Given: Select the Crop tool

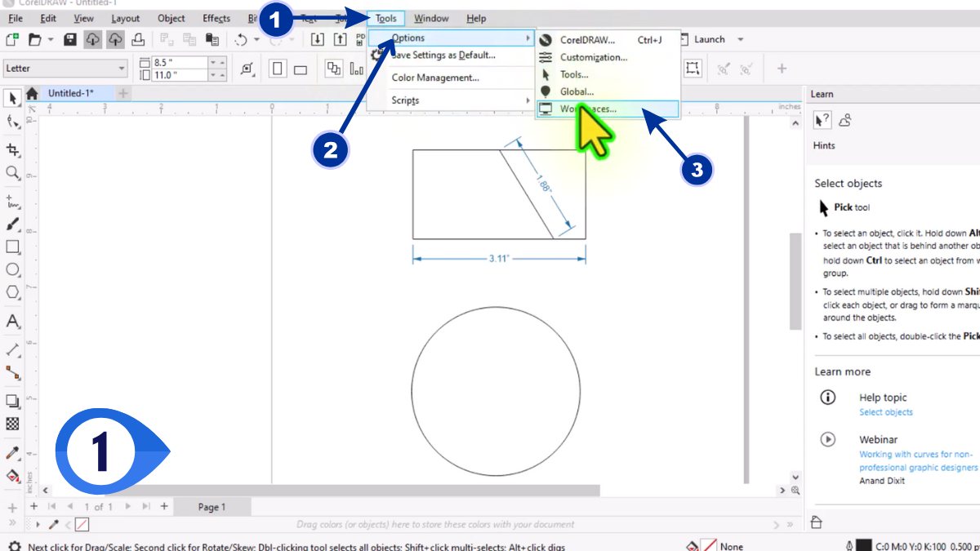Looking at the screenshot, I should [13, 149].
